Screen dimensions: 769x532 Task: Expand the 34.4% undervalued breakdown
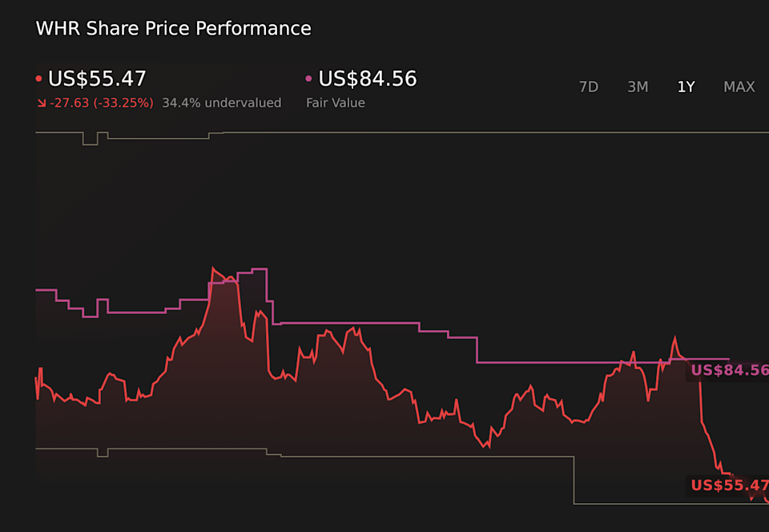click(222, 103)
